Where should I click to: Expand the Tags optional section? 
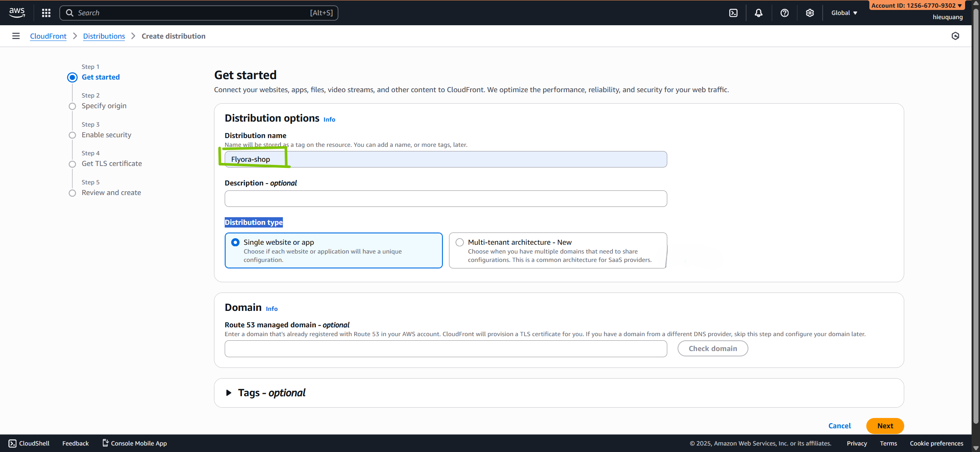click(229, 393)
